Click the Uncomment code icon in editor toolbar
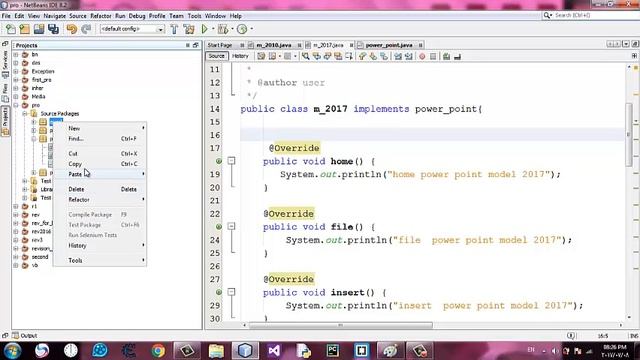The height and width of the screenshot is (360, 640). (x=457, y=56)
